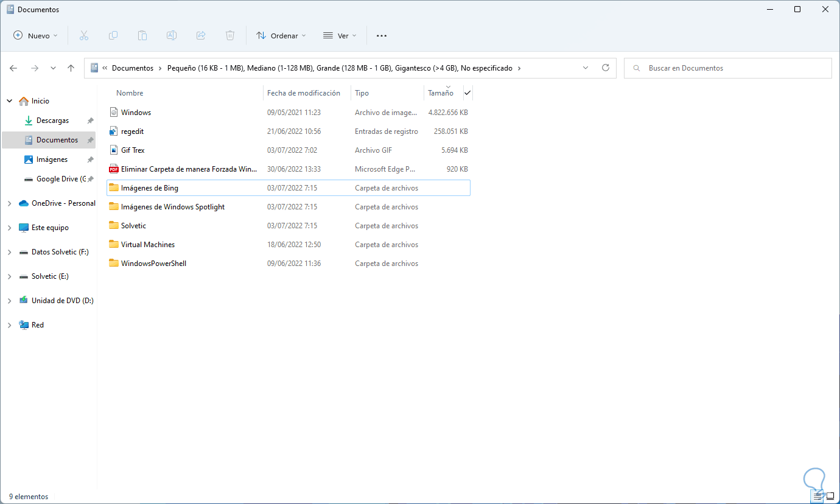This screenshot has height=504, width=840.
Task: Select Este equipo in the sidebar
Action: click(x=50, y=228)
